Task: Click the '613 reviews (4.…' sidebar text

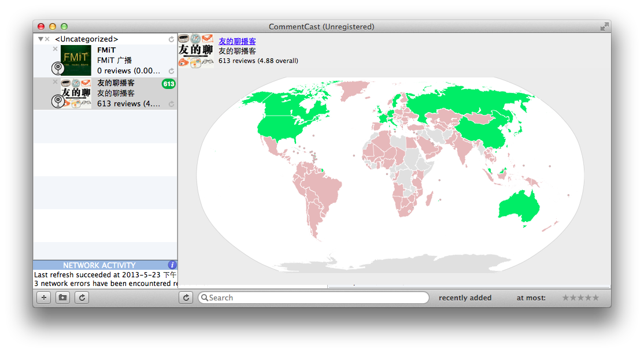Action: coord(128,104)
